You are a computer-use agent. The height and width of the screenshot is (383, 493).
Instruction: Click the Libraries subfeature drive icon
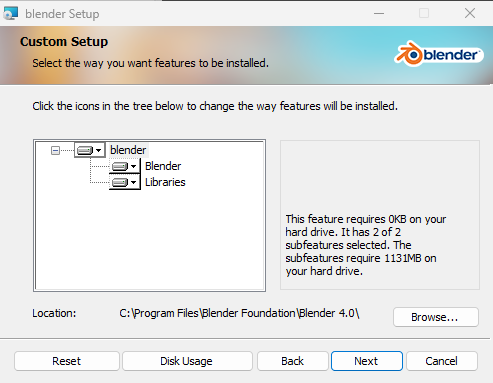point(120,182)
